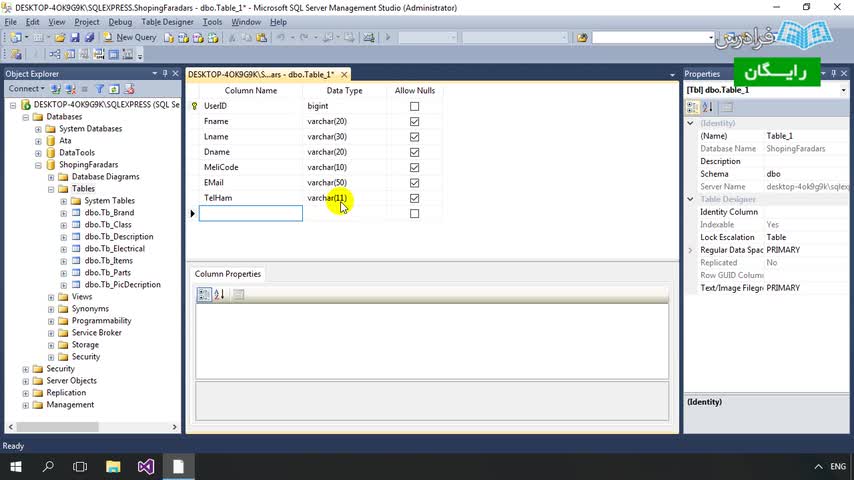This screenshot has width=854, height=480.
Task: Expand the Programmability folder node
Action: [51, 321]
